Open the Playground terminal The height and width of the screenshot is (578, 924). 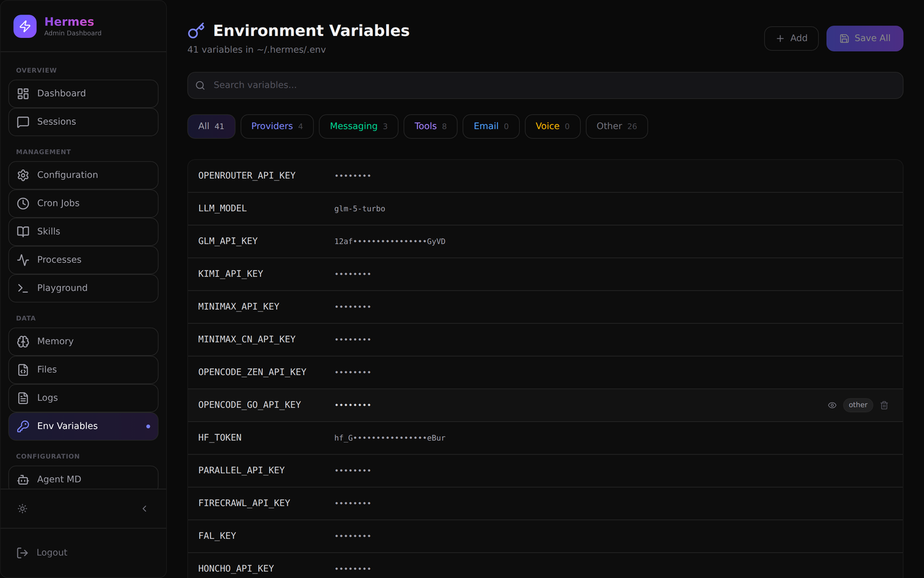[83, 288]
